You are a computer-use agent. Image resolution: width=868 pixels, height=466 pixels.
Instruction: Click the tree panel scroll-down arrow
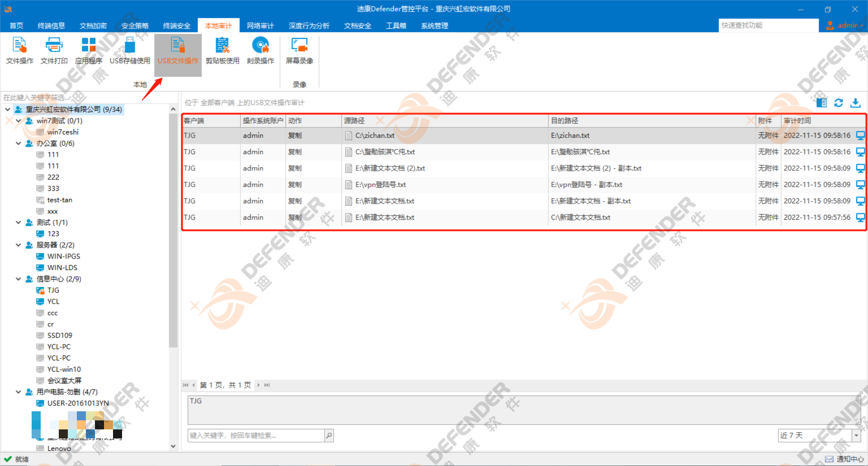(x=173, y=447)
